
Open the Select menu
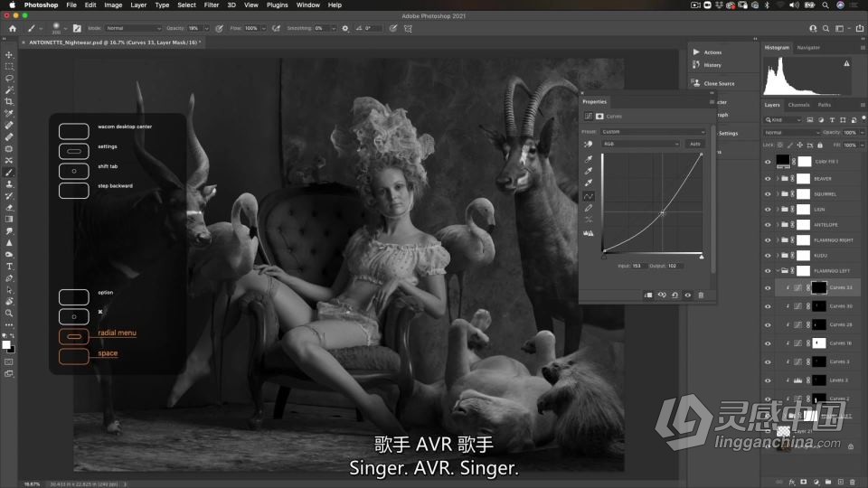tap(186, 5)
